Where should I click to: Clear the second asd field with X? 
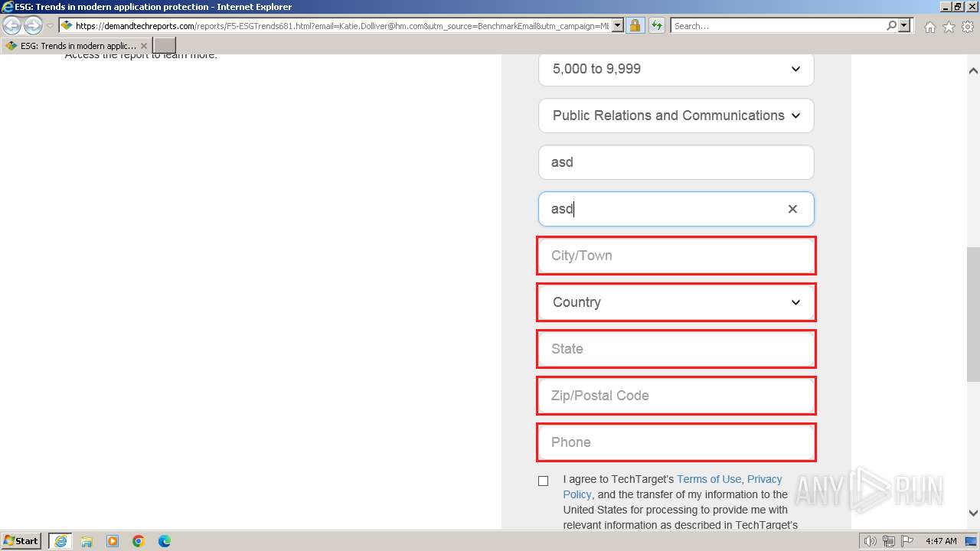(x=792, y=209)
